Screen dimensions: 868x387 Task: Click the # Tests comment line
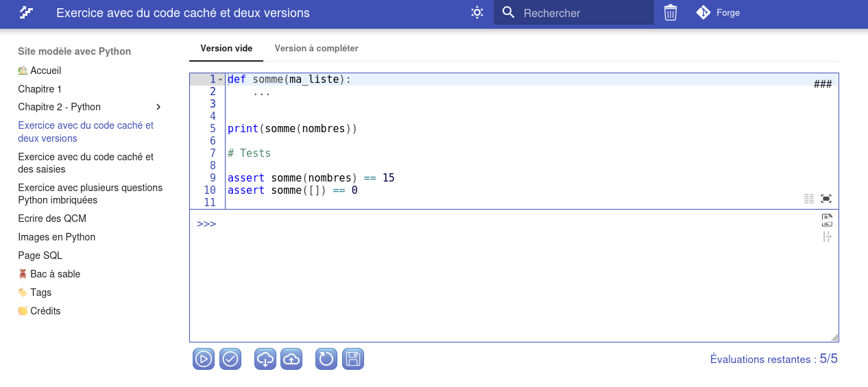249,153
